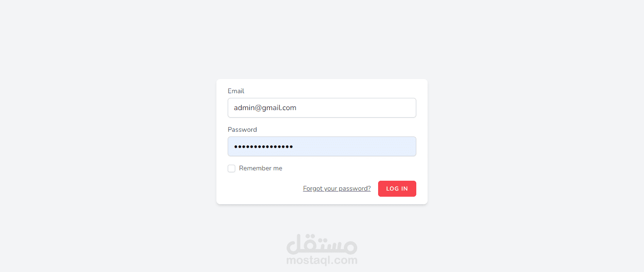Viewport: 644px width, 272px height.
Task: Enable the Remember me option
Action: tap(231, 168)
